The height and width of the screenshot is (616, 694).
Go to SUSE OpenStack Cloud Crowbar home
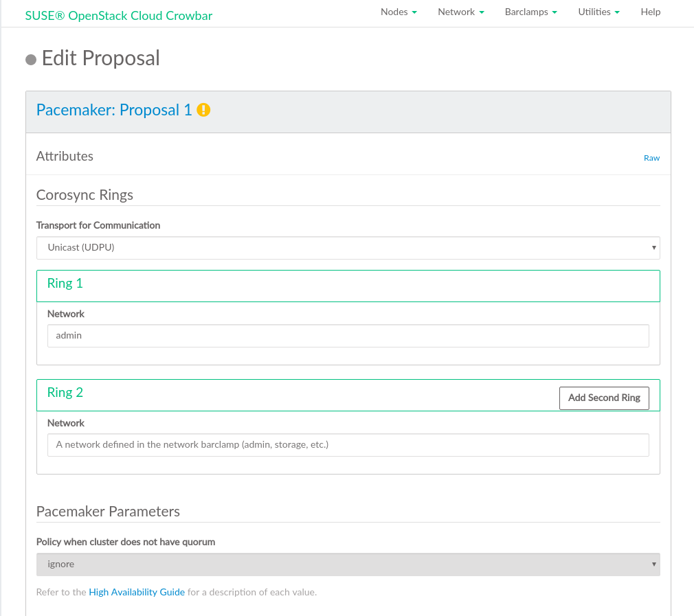pos(119,14)
